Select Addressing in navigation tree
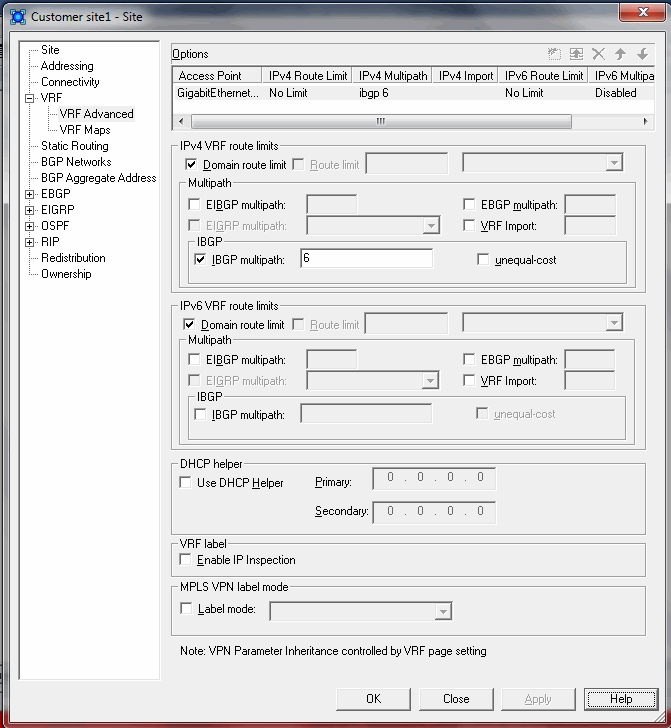 (67, 66)
